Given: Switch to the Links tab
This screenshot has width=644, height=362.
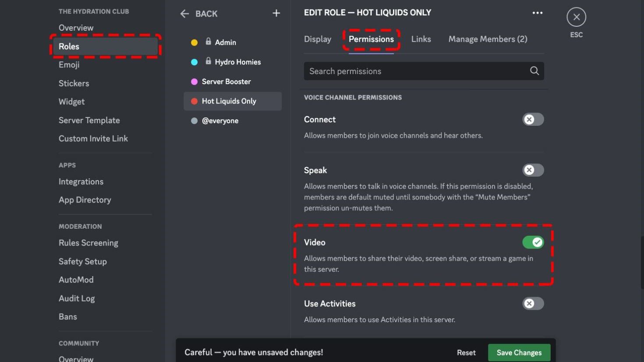Looking at the screenshot, I should pos(421,39).
